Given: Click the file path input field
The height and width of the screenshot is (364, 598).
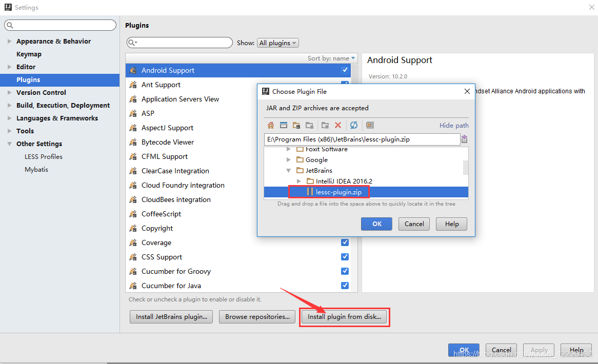Looking at the screenshot, I should coord(362,139).
